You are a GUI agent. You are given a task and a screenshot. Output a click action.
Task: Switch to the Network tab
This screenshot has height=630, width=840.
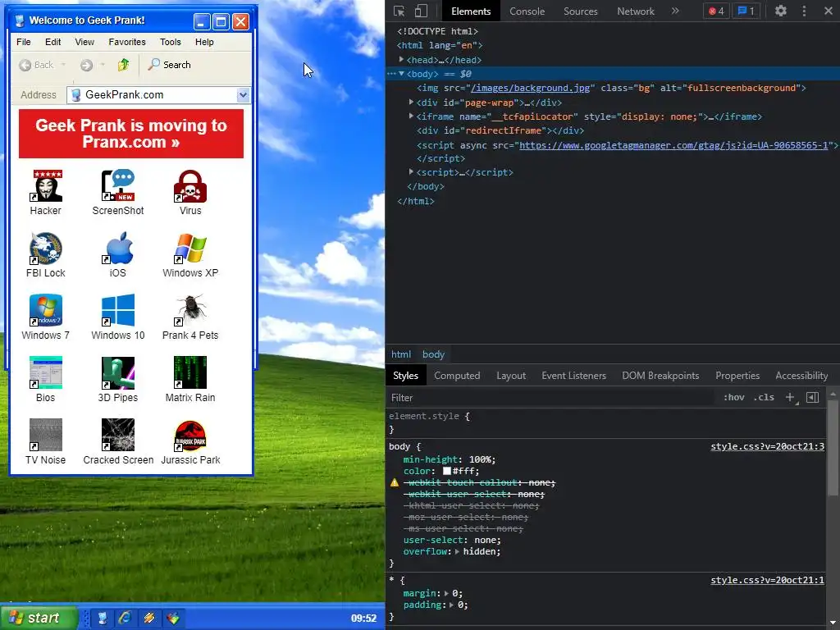636,11
